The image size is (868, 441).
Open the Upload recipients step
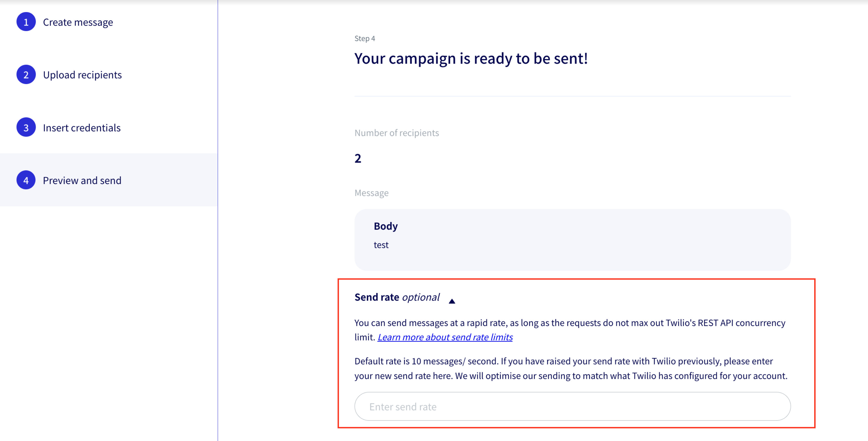point(82,75)
